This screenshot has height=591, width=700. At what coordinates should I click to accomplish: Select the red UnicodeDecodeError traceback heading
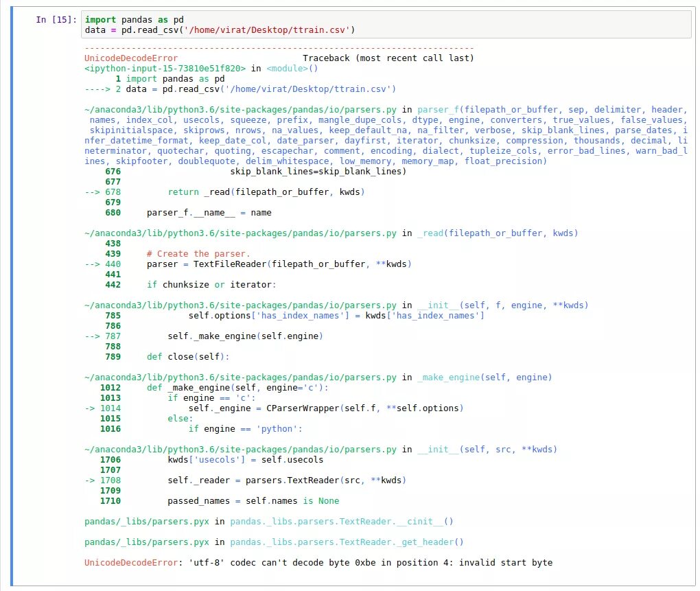(x=131, y=58)
